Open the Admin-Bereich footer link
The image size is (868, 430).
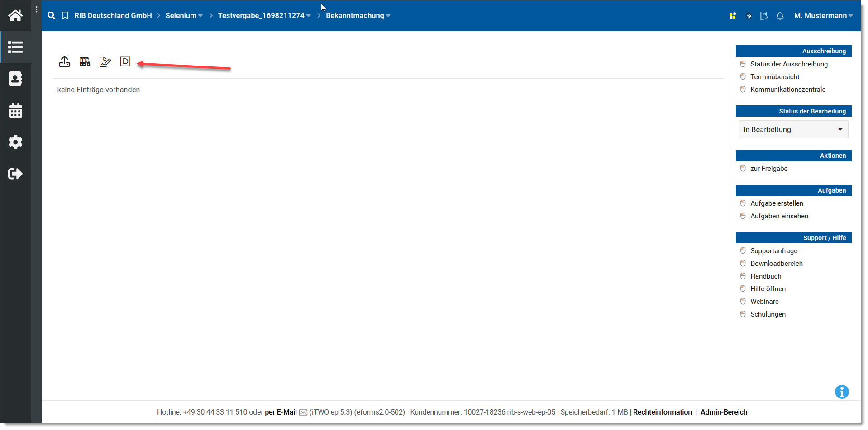(724, 412)
